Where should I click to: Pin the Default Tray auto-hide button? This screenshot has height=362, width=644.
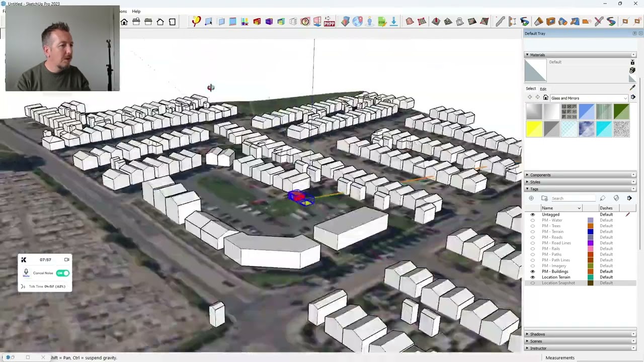634,33
